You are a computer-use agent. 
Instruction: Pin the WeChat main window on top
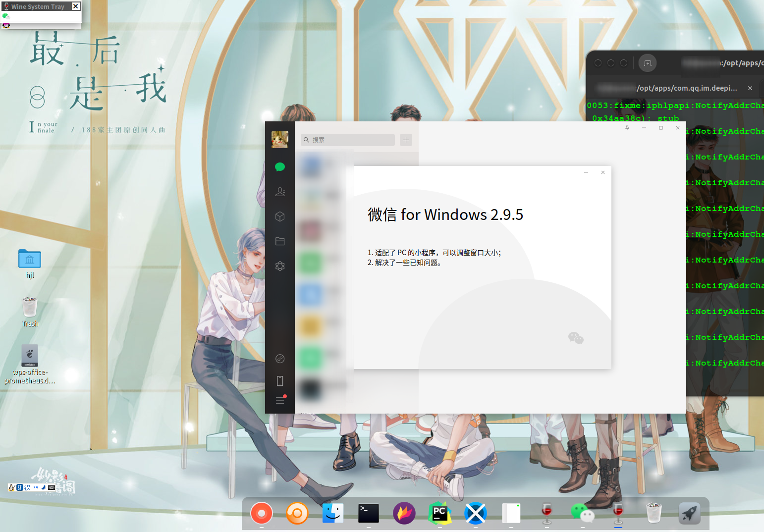[627, 128]
